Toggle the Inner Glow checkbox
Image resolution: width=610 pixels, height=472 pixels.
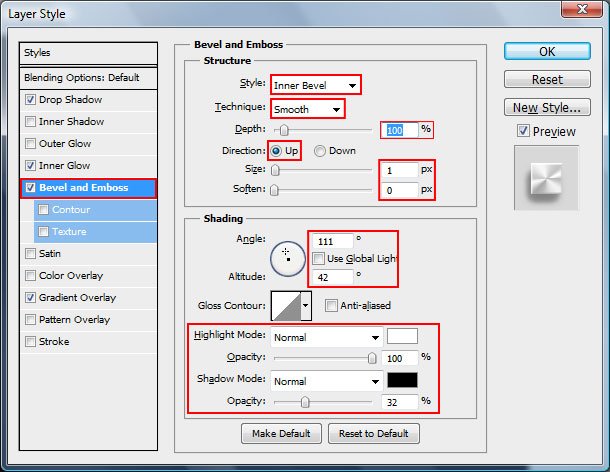(30, 166)
